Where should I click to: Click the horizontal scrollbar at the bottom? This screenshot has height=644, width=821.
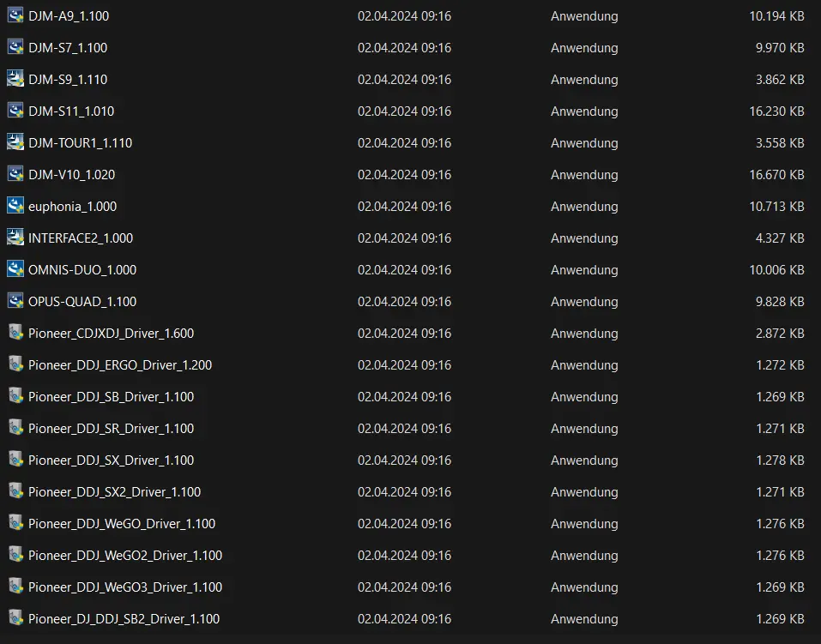(x=410, y=640)
